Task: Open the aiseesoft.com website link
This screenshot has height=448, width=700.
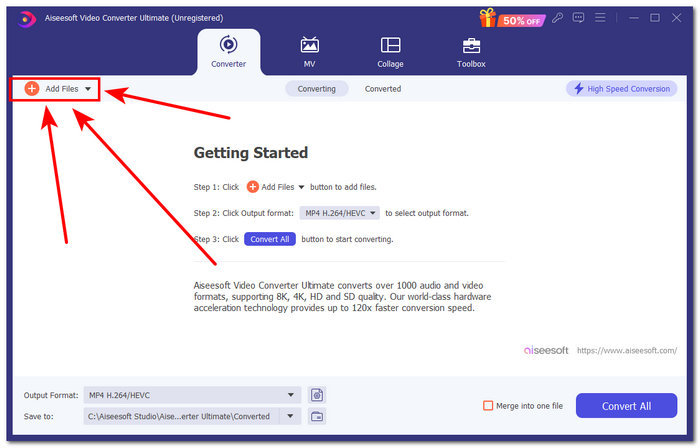Action: point(627,351)
